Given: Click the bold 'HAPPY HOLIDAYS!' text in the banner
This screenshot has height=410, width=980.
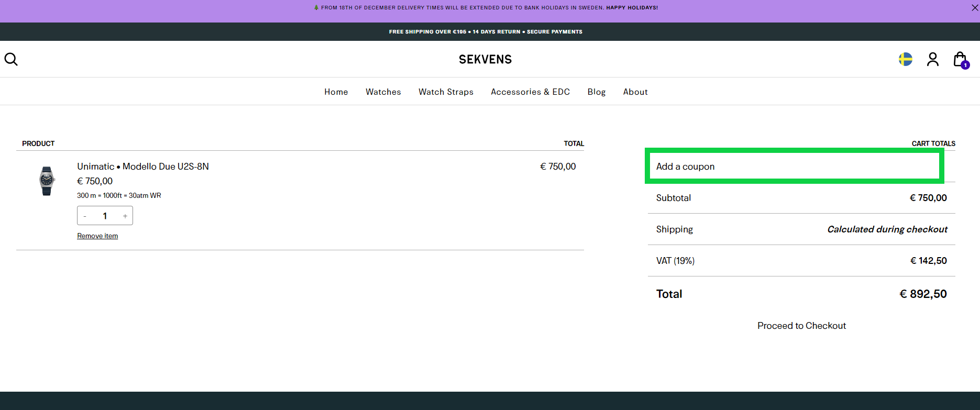Looking at the screenshot, I should pyautogui.click(x=632, y=8).
